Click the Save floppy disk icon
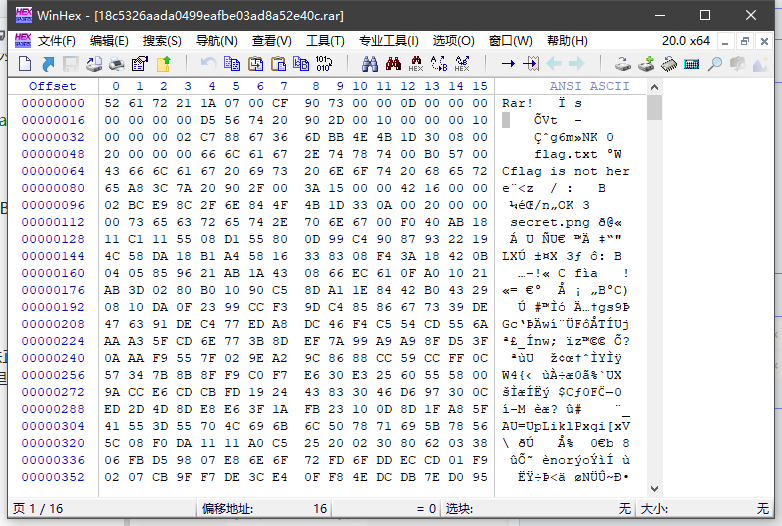 (x=70, y=64)
